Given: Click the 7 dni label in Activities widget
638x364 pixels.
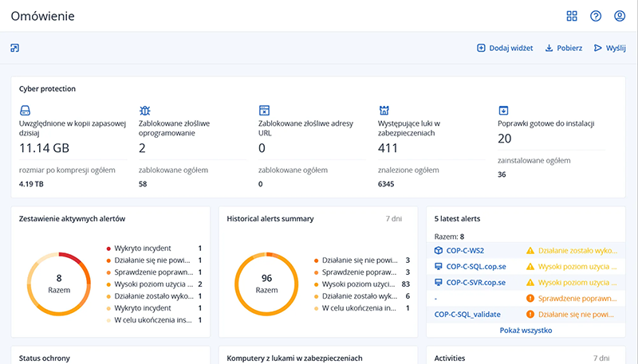Looking at the screenshot, I should 601,358.
